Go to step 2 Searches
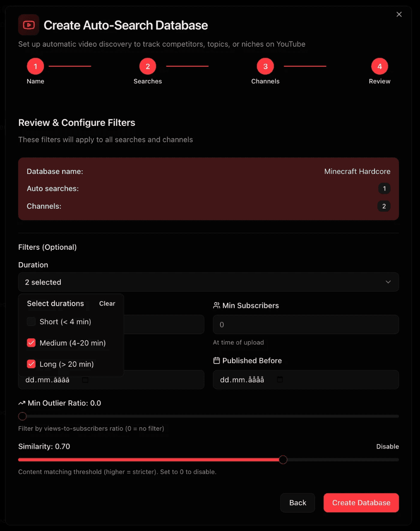Image resolution: width=420 pixels, height=531 pixels. click(x=148, y=66)
